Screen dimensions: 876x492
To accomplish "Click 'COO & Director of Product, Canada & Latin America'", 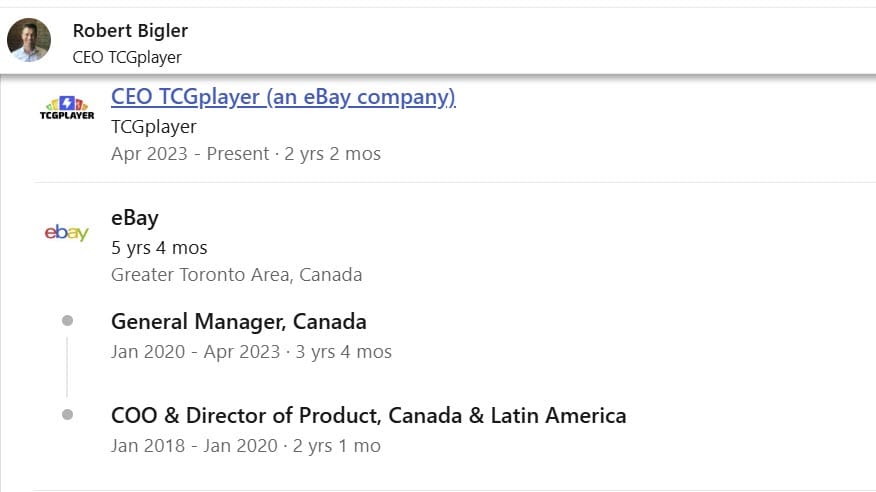I will (x=369, y=415).
